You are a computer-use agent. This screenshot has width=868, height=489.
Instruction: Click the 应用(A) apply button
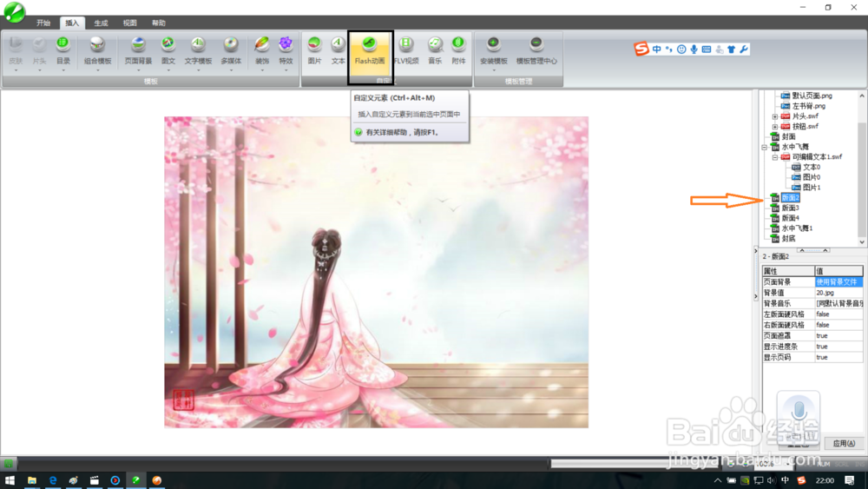point(843,443)
